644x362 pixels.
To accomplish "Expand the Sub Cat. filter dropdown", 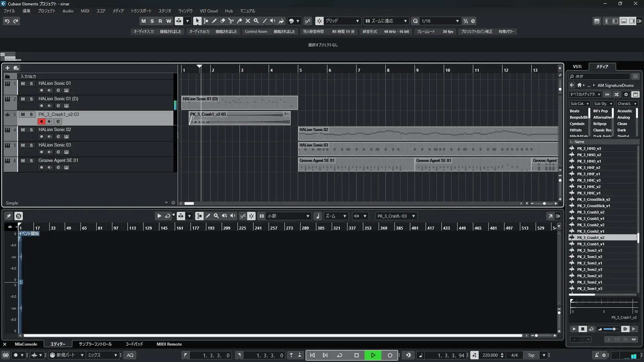I will click(580, 104).
